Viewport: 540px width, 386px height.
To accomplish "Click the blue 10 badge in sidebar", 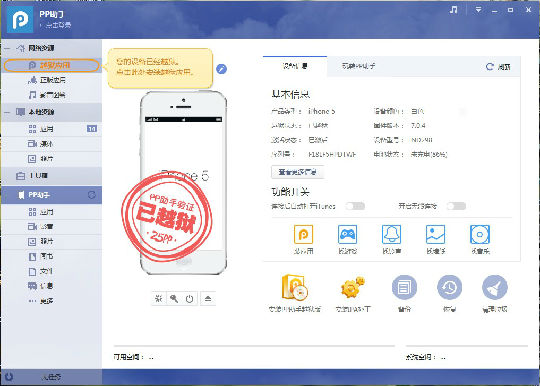I will click(92, 129).
